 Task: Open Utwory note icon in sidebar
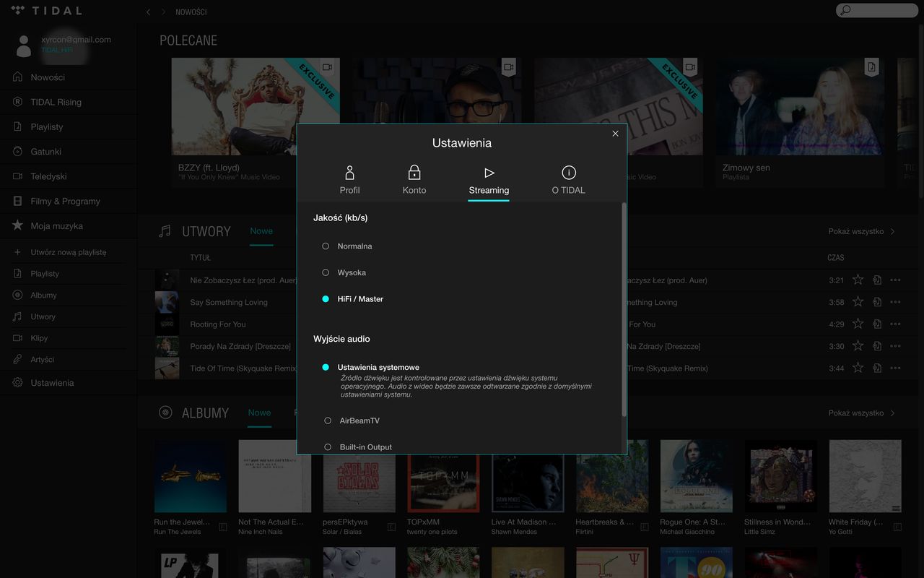point(17,316)
